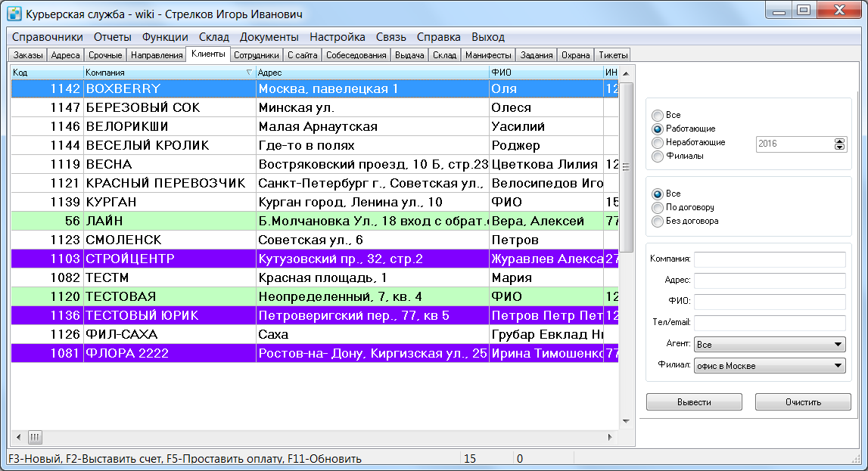868x471 pixels.
Task: Select the ЛАЙН client row
Action: coord(314,221)
